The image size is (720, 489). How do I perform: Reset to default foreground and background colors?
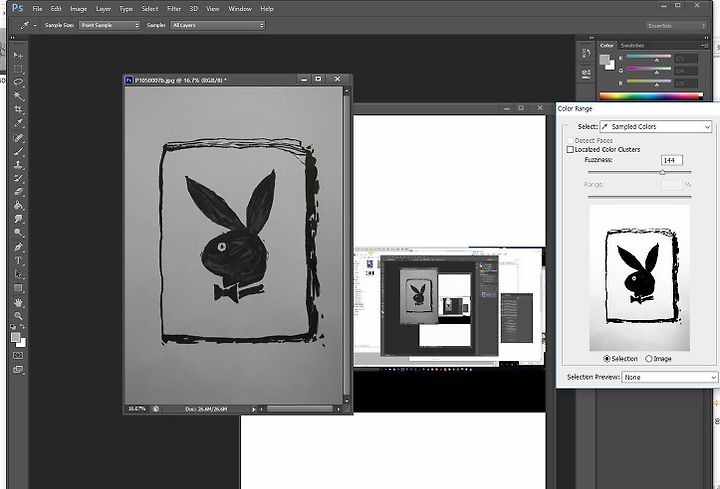tap(13, 327)
